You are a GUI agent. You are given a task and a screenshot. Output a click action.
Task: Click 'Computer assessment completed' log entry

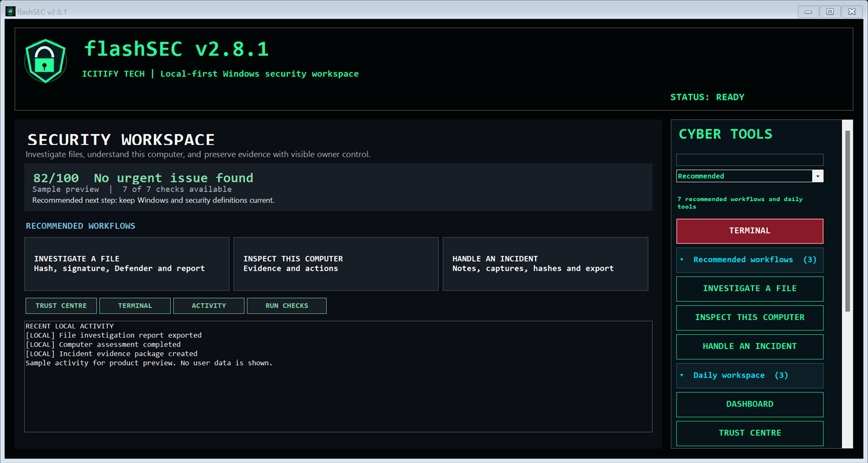tap(103, 345)
